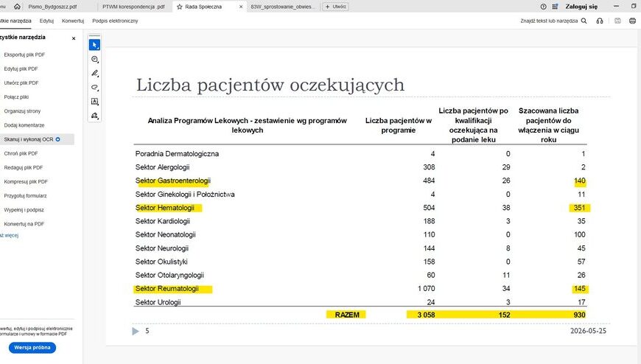Select the highlighter pen tool

pos(94,73)
